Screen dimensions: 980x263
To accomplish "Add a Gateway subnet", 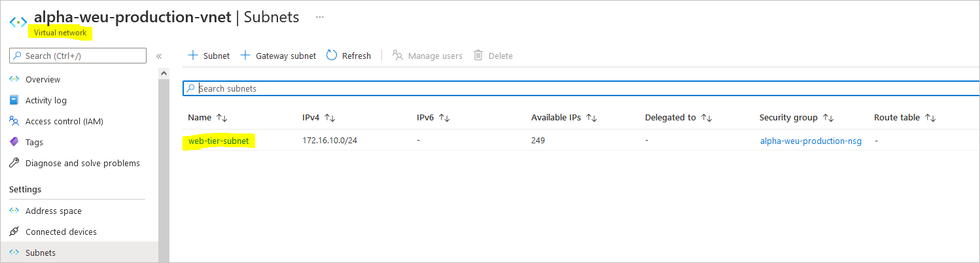I will 278,56.
